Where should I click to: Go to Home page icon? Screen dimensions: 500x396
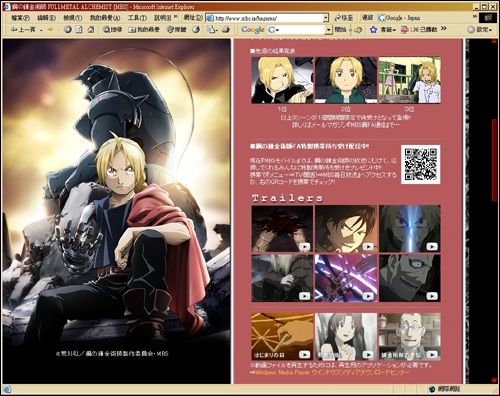[91, 30]
